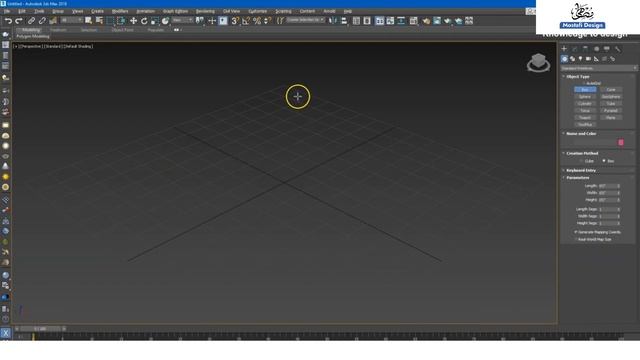This screenshot has width=640, height=360.
Task: Open the Display panel tab
Action: pyautogui.click(x=607, y=49)
